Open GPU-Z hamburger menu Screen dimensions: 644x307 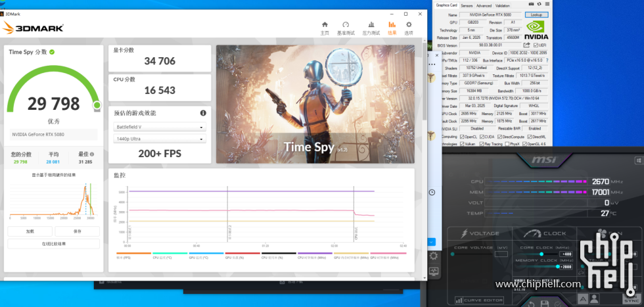[547, 4]
